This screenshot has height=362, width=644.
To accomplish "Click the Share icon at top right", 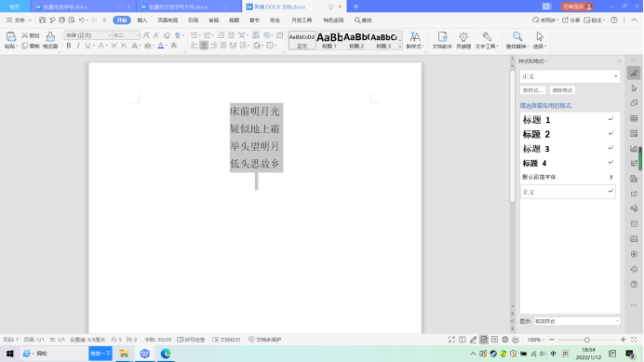I will tap(570, 20).
